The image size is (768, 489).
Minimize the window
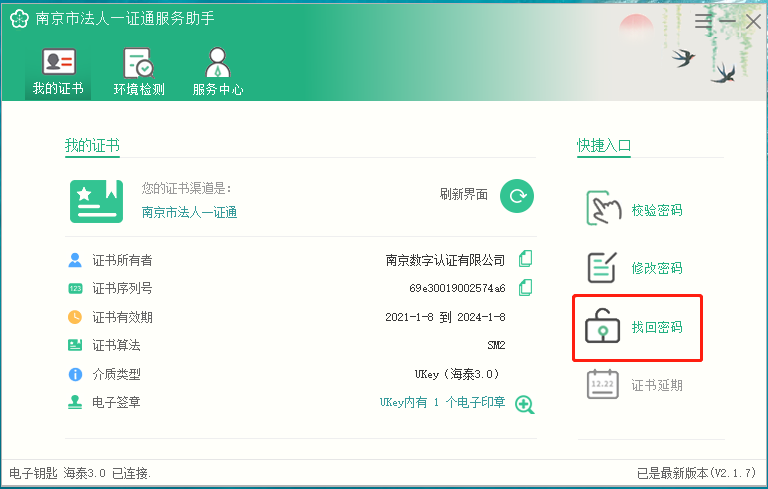pos(727,21)
